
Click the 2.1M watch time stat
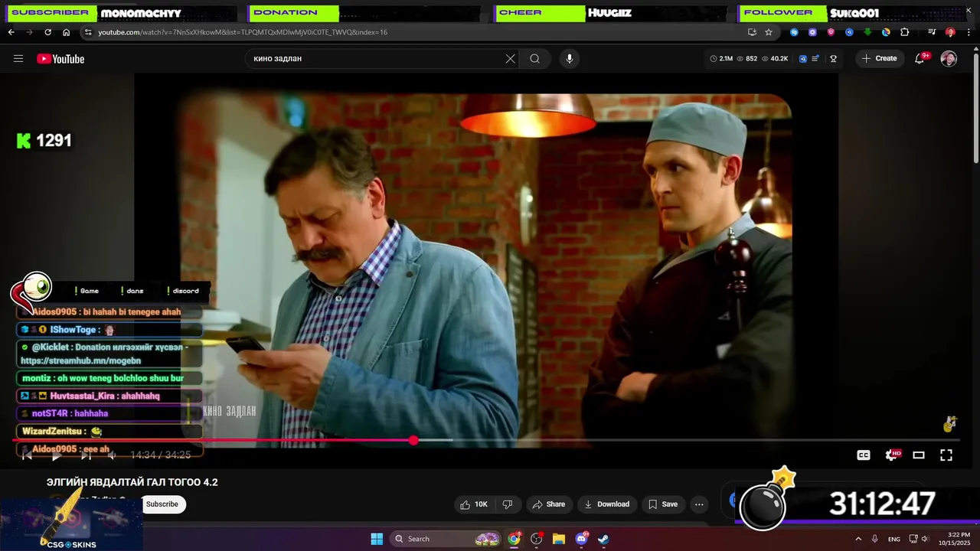722,59
